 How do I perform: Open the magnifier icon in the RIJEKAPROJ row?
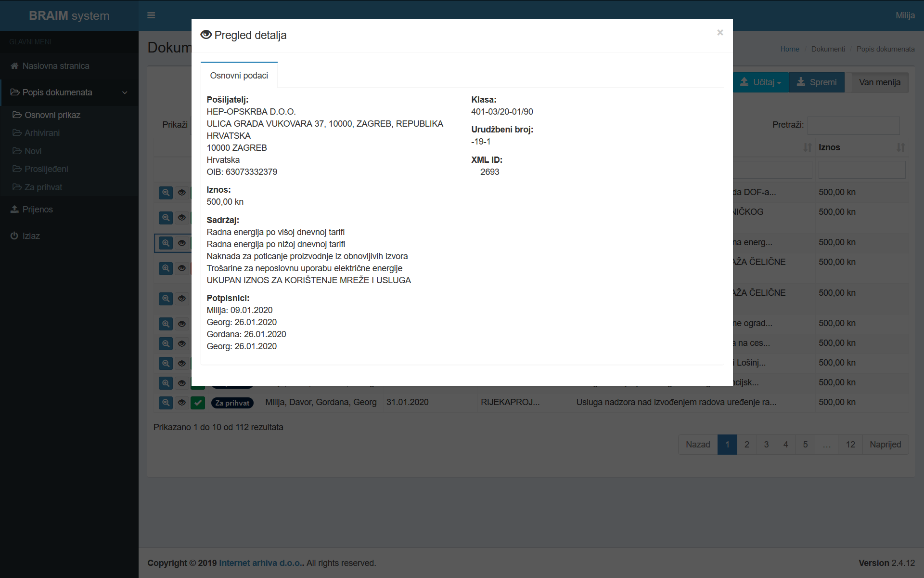166,403
